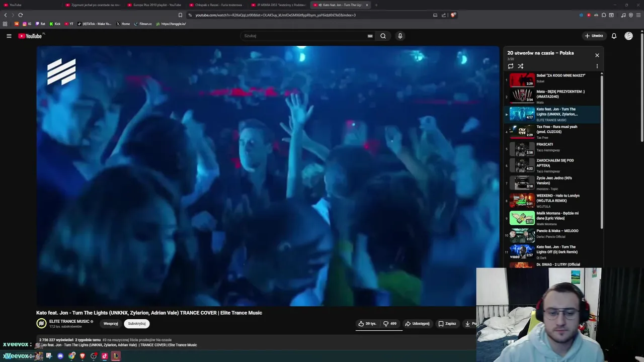Screen dimensions: 644x362
Task: Open the ELITE TRANCE MUSIC channel name link
Action: pos(69,321)
